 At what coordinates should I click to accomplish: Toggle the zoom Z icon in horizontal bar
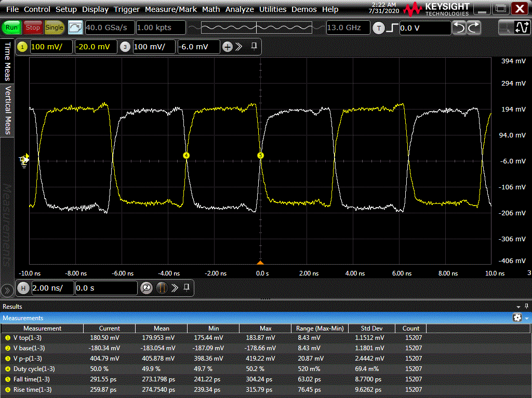pos(147,288)
